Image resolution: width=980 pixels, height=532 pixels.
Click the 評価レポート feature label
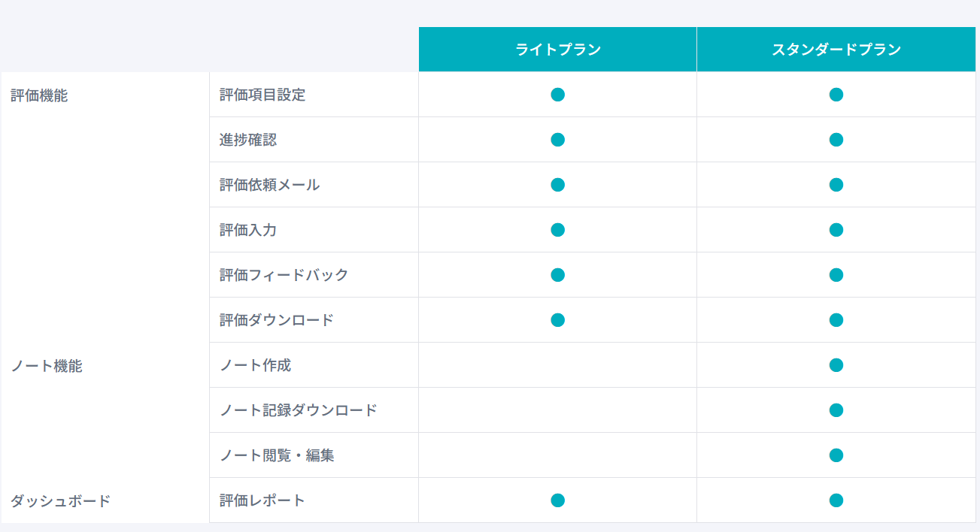262,500
